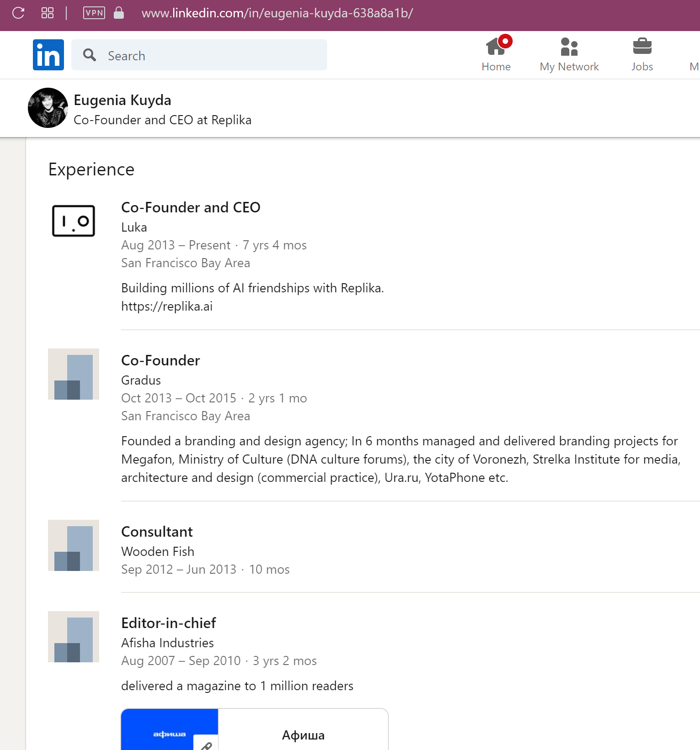Click the Consultant position title
700x750 pixels.
coord(157,532)
